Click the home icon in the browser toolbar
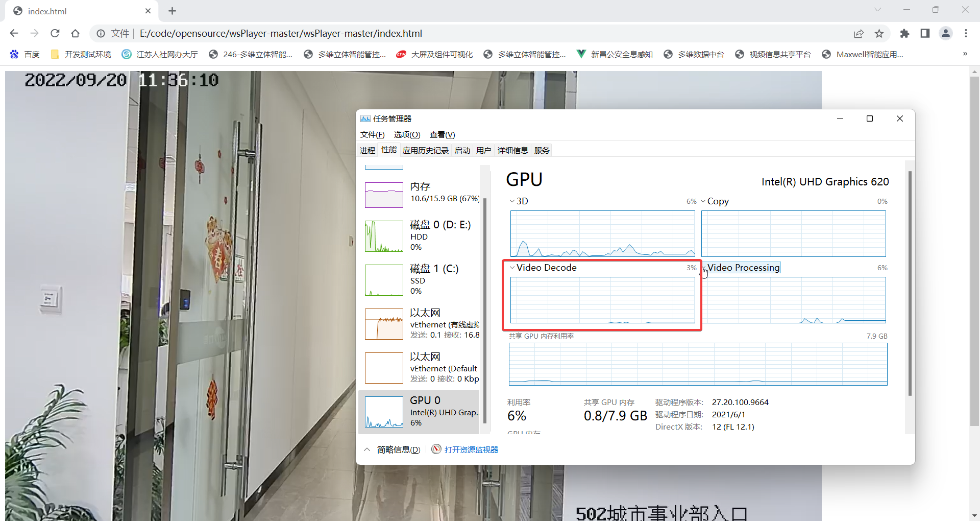This screenshot has height=521, width=980. pos(75,33)
